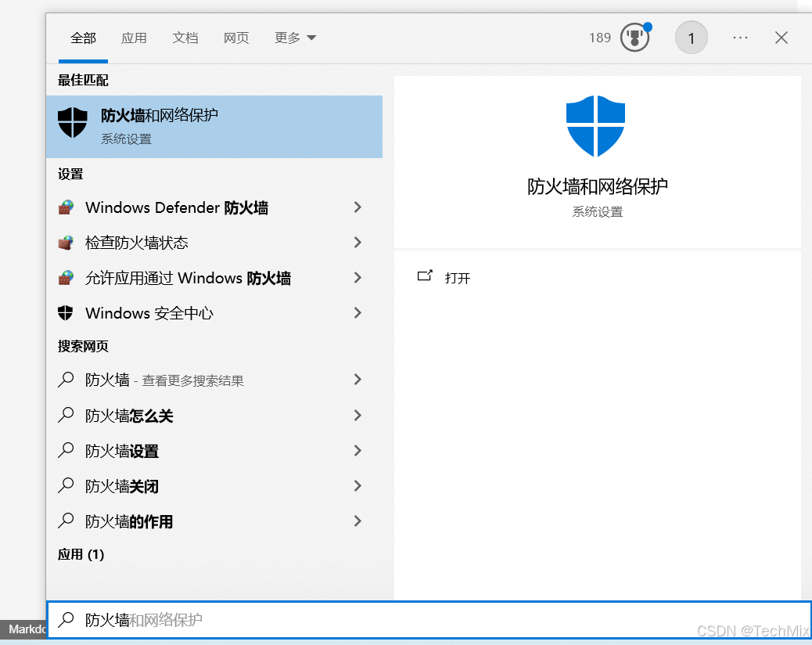Expand the 防火墙怎么关 chevron
The height and width of the screenshot is (645, 812).
[357, 415]
